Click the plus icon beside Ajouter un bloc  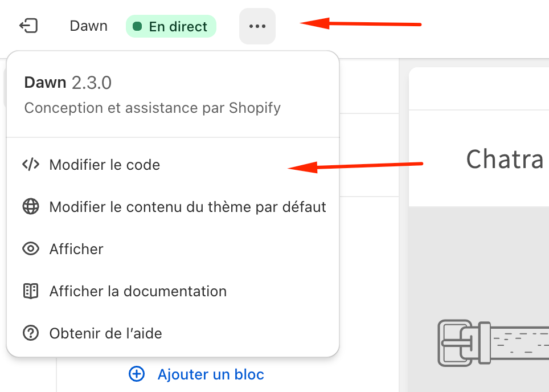[136, 374]
